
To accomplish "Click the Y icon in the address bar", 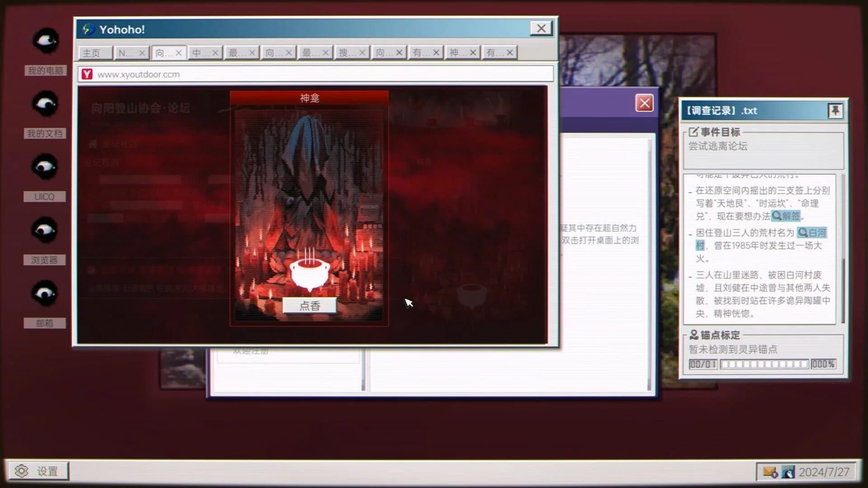I will [86, 75].
